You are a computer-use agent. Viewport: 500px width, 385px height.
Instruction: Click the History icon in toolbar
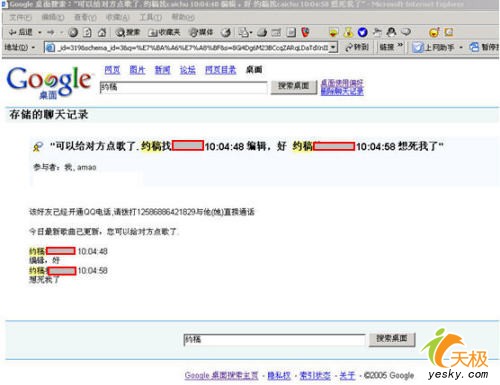coord(226,32)
